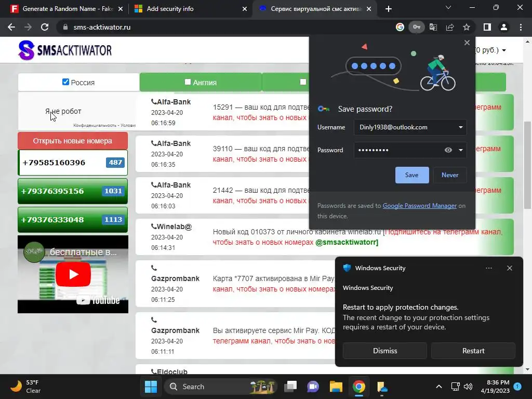Screen dimensions: 532x399
Task: Share this page via the share icon
Action: click(x=450, y=27)
